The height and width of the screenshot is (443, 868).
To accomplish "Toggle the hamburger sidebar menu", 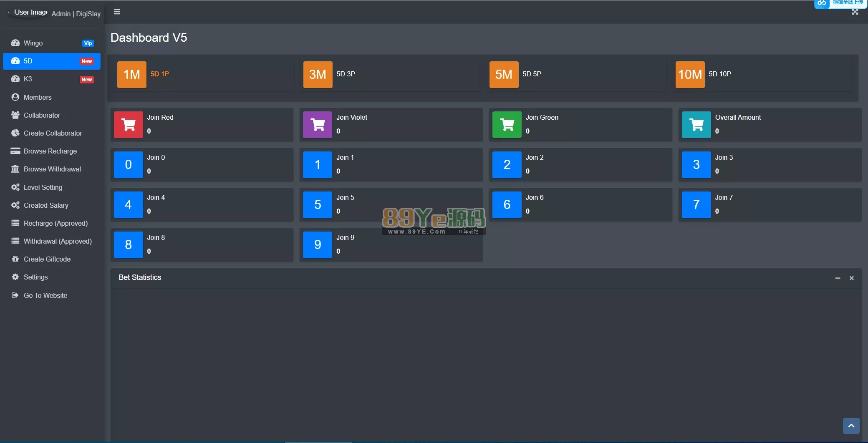I will [117, 12].
